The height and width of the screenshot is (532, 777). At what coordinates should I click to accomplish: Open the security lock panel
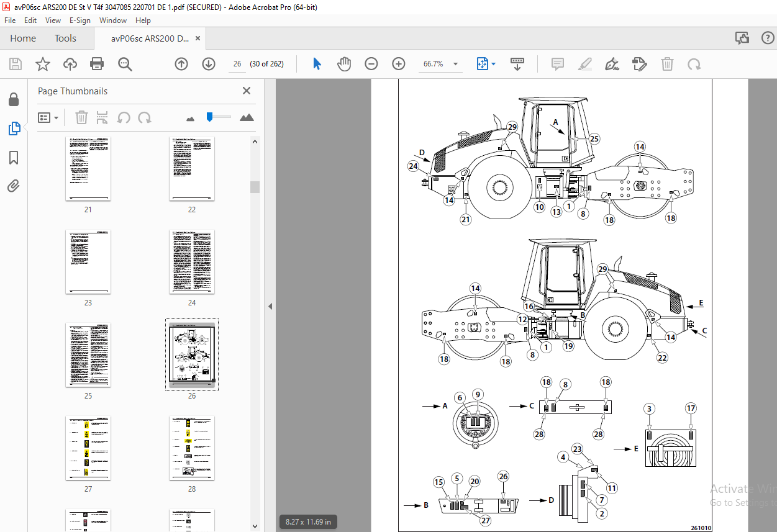(x=14, y=100)
